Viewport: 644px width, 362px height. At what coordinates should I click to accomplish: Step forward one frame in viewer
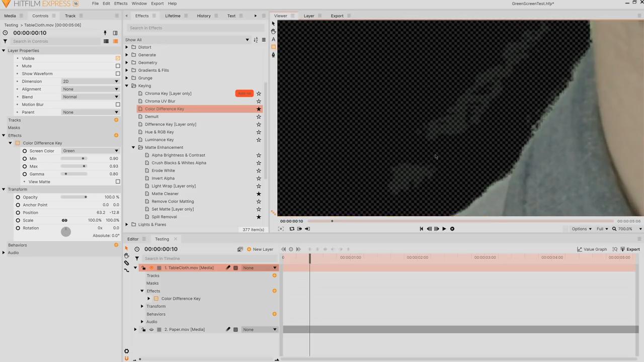436,229
